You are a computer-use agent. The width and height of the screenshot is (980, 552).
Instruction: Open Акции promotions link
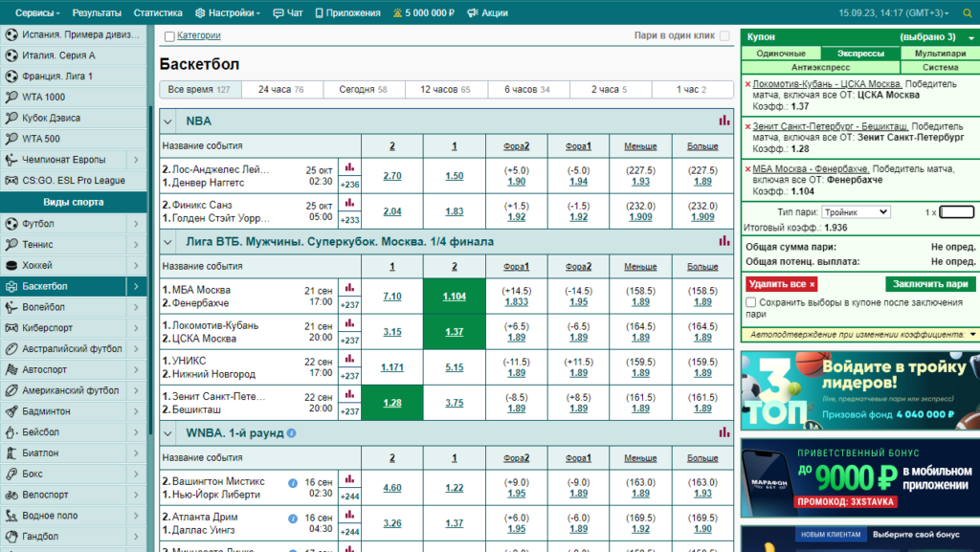[x=487, y=13]
